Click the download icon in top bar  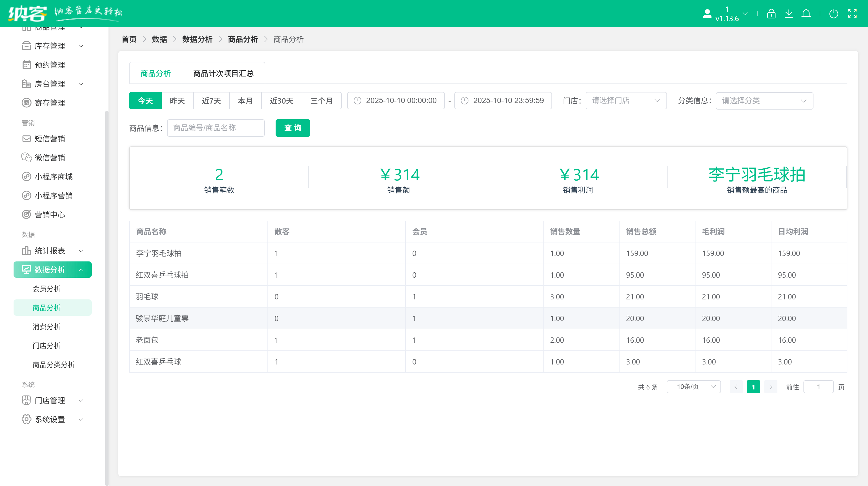789,14
